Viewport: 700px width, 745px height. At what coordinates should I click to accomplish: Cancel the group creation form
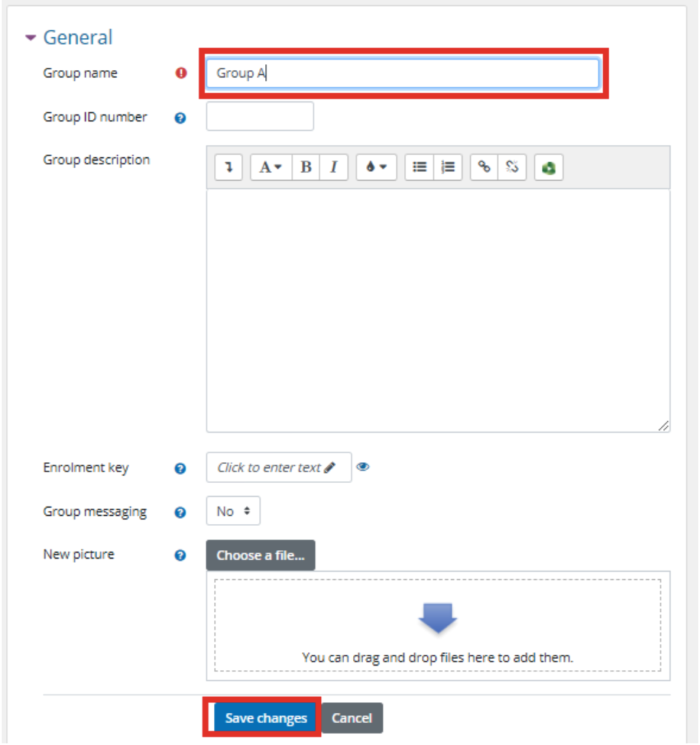pos(351,717)
